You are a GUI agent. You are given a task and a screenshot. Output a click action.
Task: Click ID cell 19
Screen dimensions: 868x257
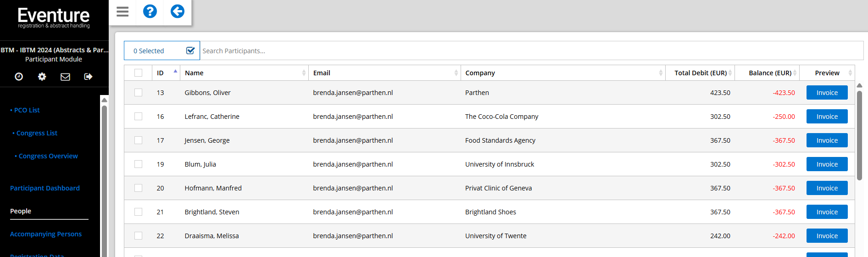coord(160,164)
